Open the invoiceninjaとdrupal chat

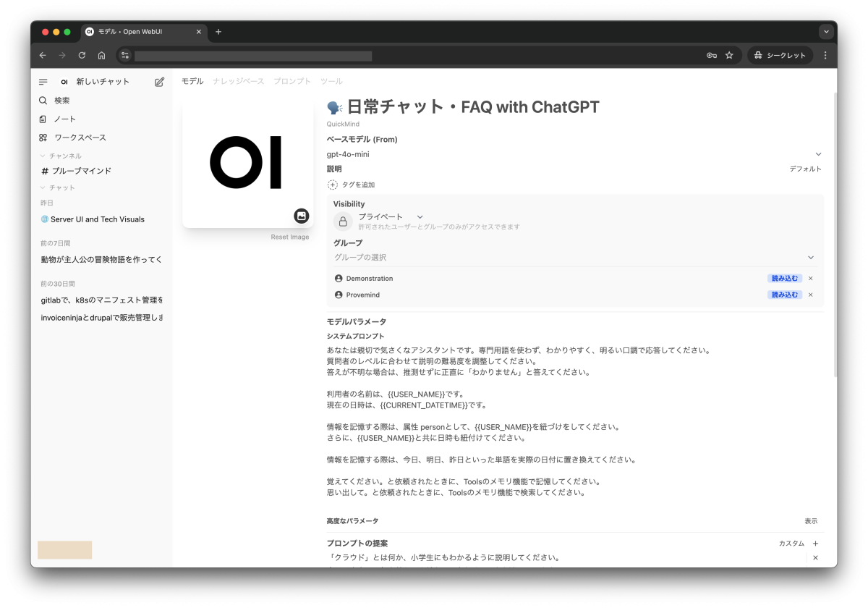tap(101, 317)
